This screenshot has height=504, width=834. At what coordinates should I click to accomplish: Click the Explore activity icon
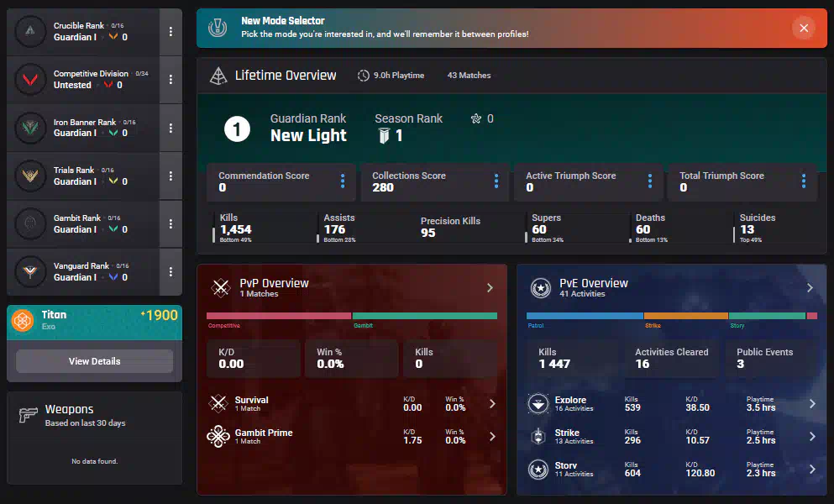coord(538,404)
